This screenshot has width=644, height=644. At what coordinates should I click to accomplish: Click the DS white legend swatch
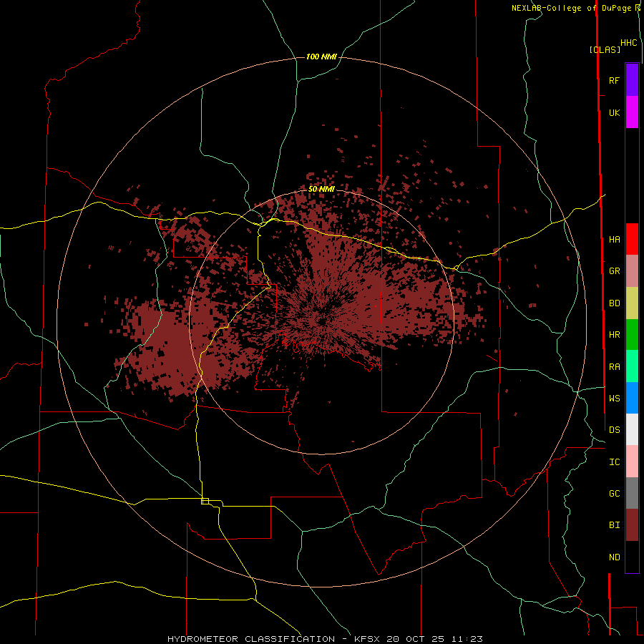[x=632, y=429]
